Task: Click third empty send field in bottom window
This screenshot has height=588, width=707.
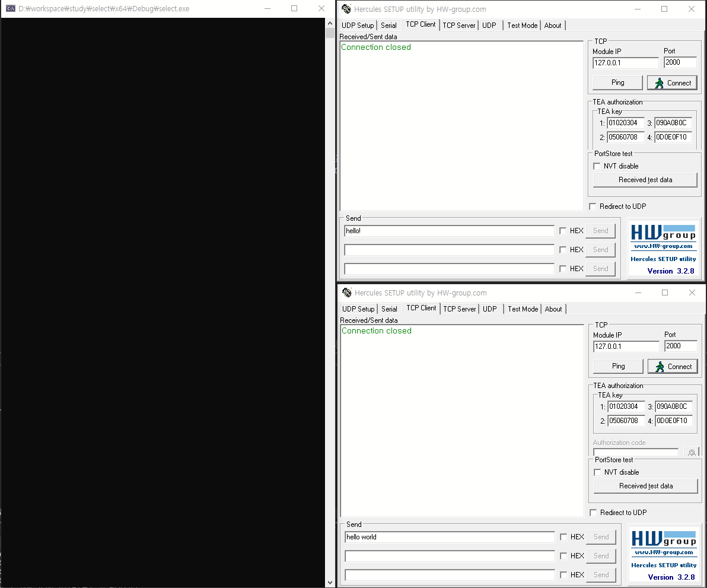Action: point(450,575)
